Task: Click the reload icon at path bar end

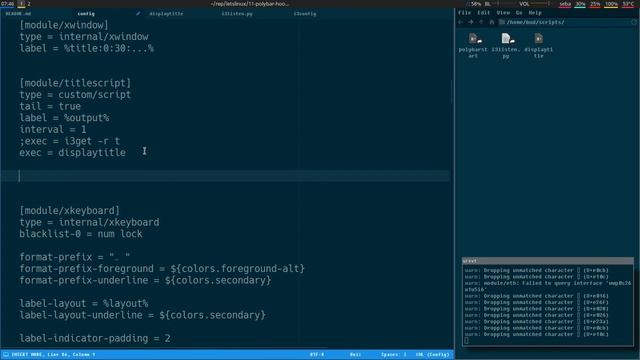Action: (634, 22)
